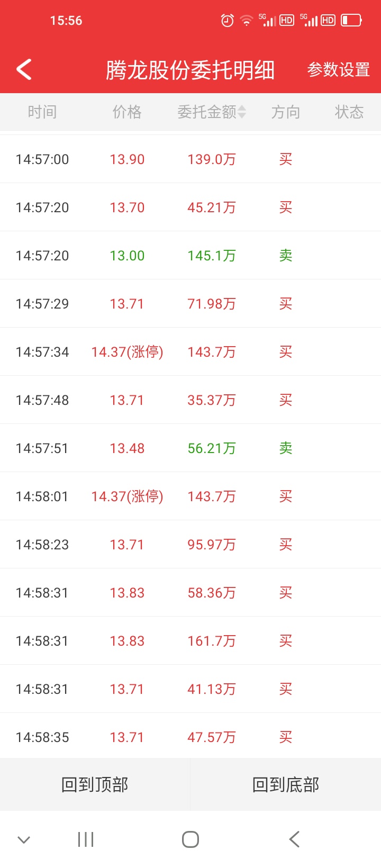This screenshot has width=381, height=868.
Task: Hide navigation bar with down chevron
Action: [x=24, y=840]
